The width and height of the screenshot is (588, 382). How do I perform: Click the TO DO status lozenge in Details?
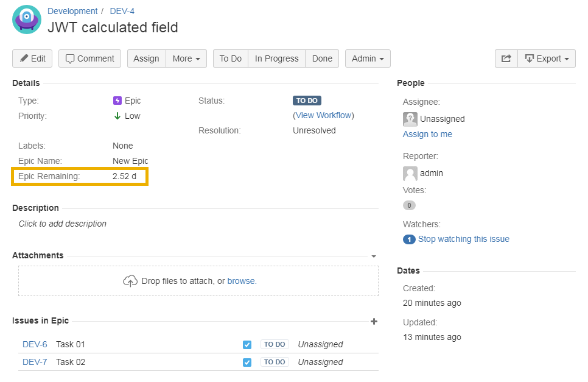(307, 101)
